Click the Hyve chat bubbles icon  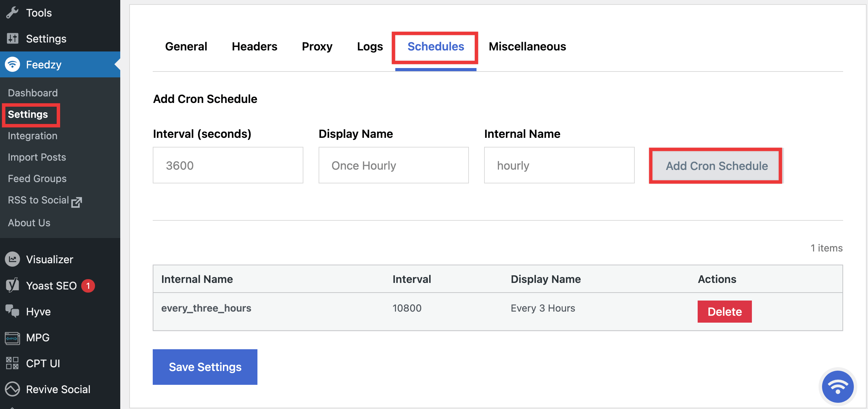[12, 311]
